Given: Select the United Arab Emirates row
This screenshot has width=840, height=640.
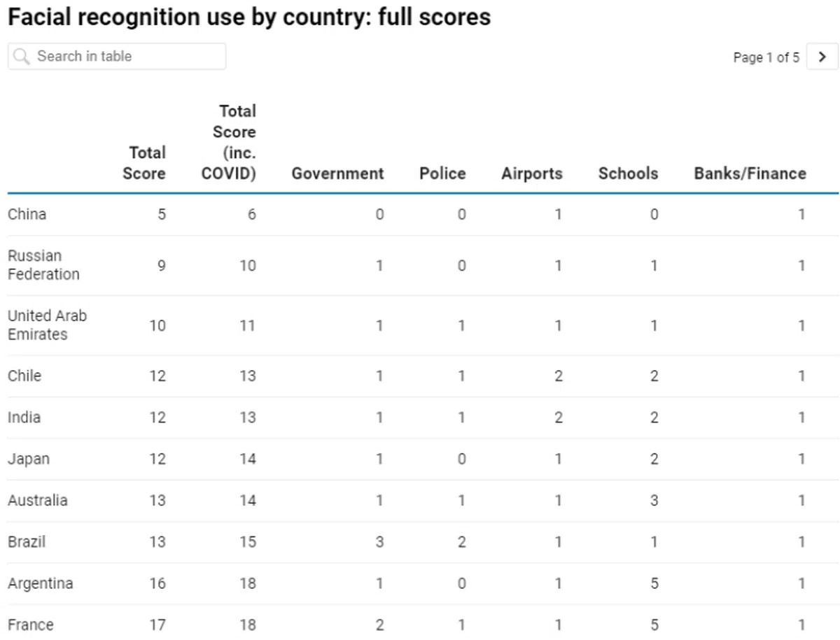Looking at the screenshot, I should pos(47,325).
